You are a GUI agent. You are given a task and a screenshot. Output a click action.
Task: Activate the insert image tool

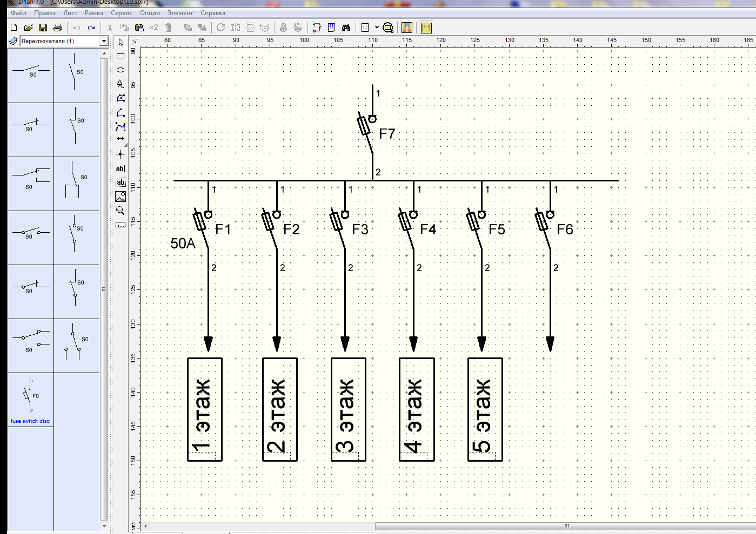pyautogui.click(x=121, y=197)
